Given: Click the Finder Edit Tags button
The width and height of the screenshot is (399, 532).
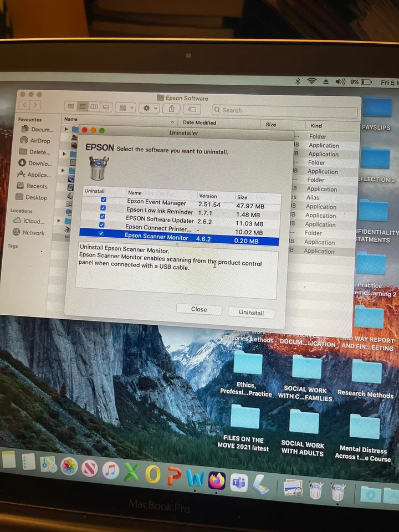Looking at the screenshot, I should point(192,109).
